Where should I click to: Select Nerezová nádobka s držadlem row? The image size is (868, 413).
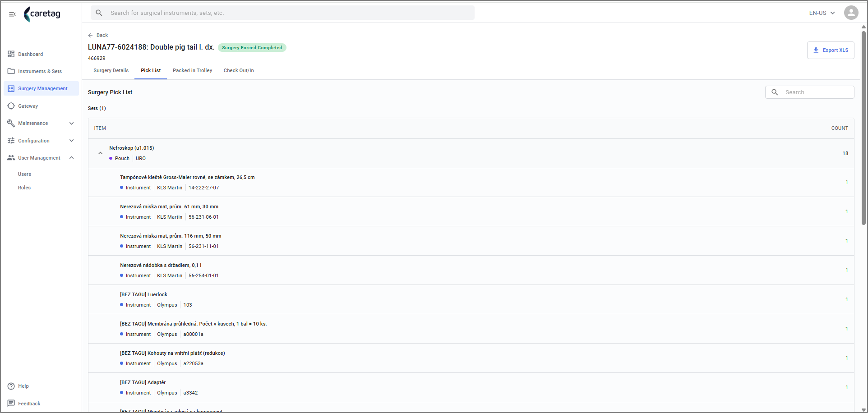(x=471, y=270)
